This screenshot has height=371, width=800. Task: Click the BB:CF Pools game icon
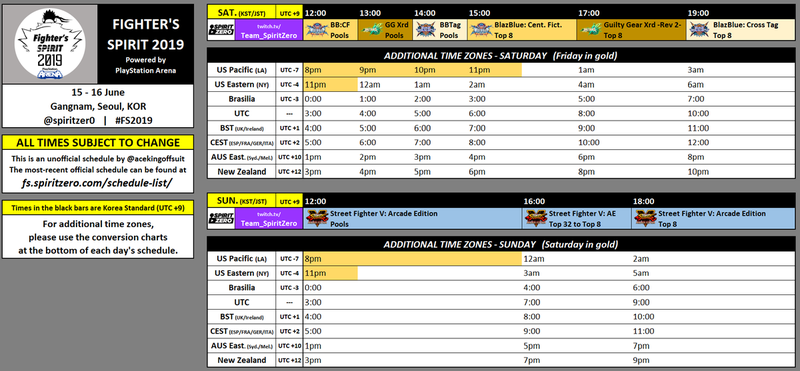point(317,30)
